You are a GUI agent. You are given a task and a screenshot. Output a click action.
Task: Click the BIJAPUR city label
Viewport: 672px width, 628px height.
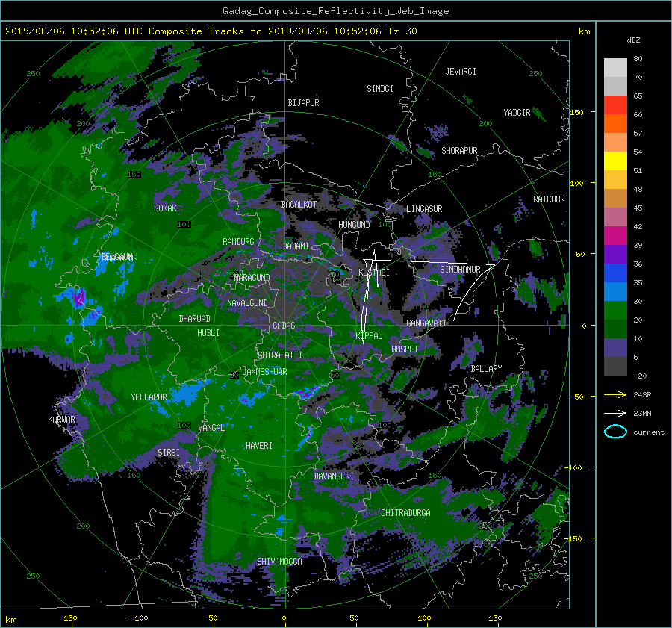point(303,103)
